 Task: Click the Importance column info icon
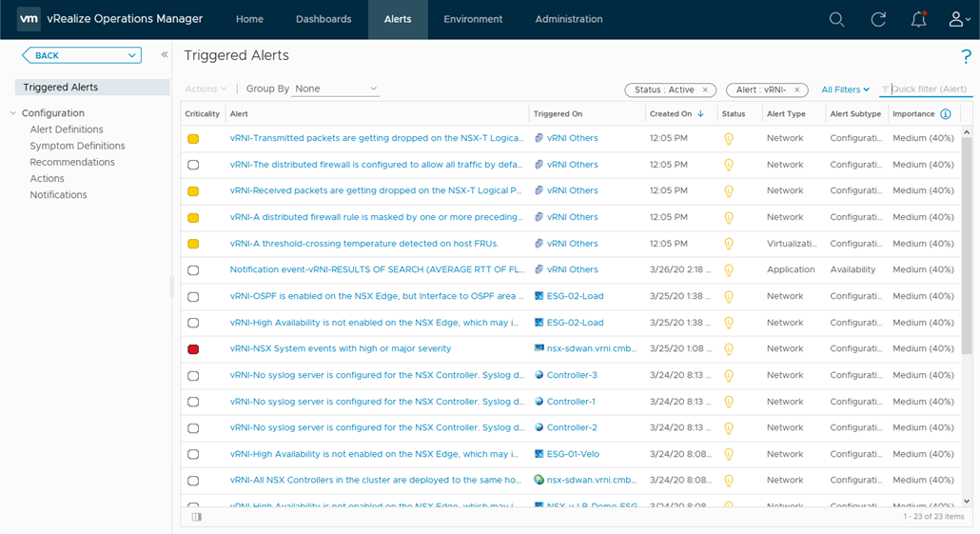point(945,114)
